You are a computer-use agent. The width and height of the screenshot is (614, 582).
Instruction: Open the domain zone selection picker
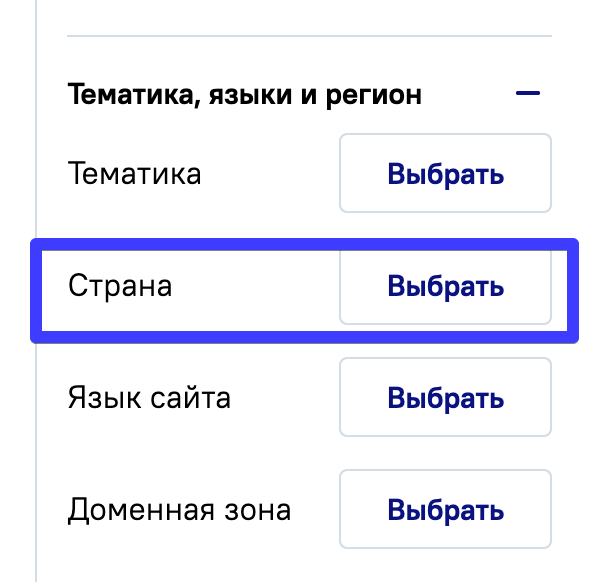pyautogui.click(x=445, y=510)
